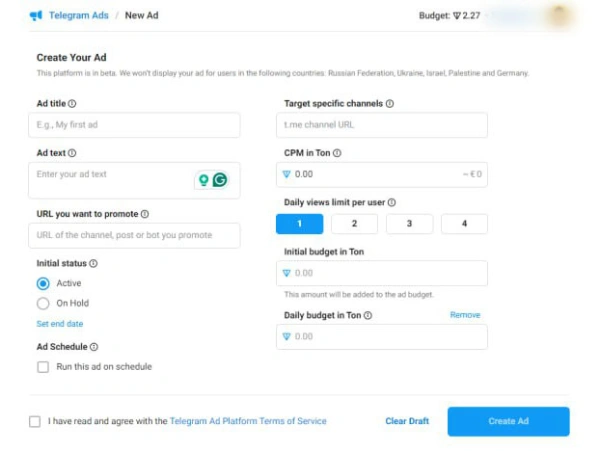This screenshot has width=600, height=451.
Task: Click the info icon beside CPM in Ton
Action: click(337, 153)
